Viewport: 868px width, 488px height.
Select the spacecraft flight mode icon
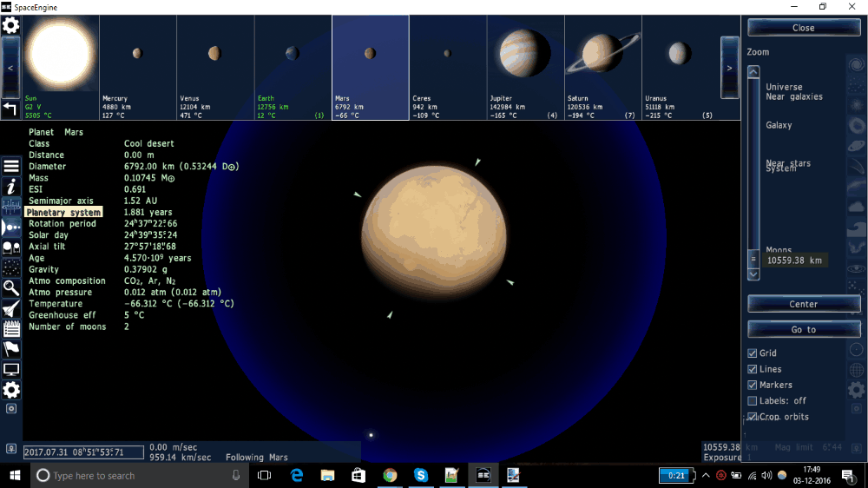11,308
